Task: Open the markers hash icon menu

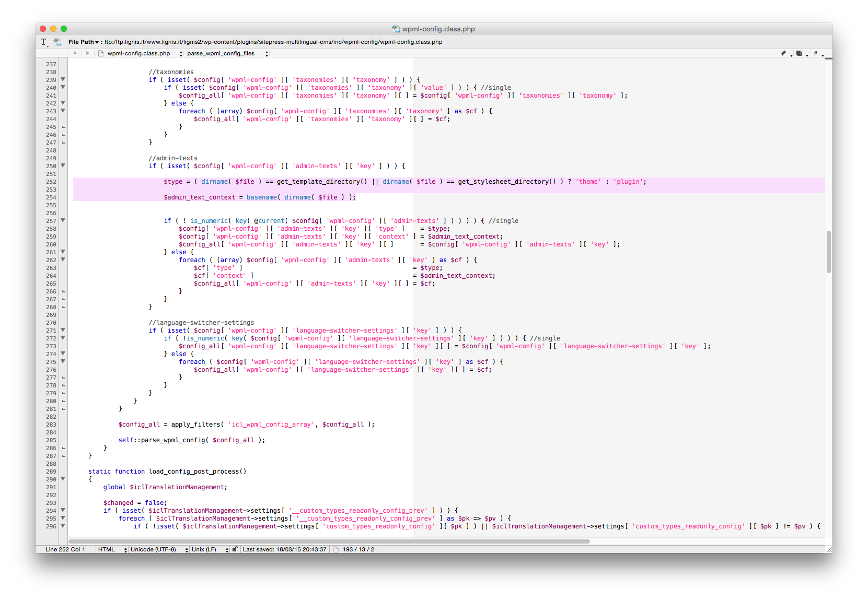Action: [x=817, y=53]
